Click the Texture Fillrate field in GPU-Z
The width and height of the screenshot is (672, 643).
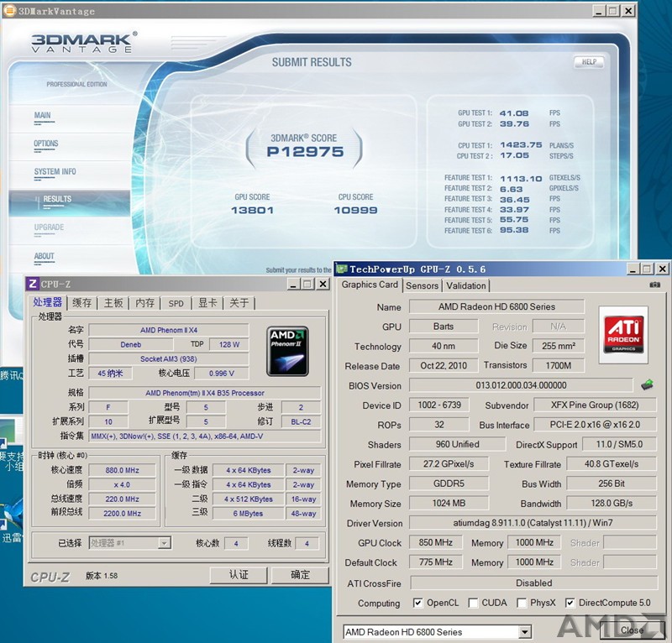(x=612, y=464)
